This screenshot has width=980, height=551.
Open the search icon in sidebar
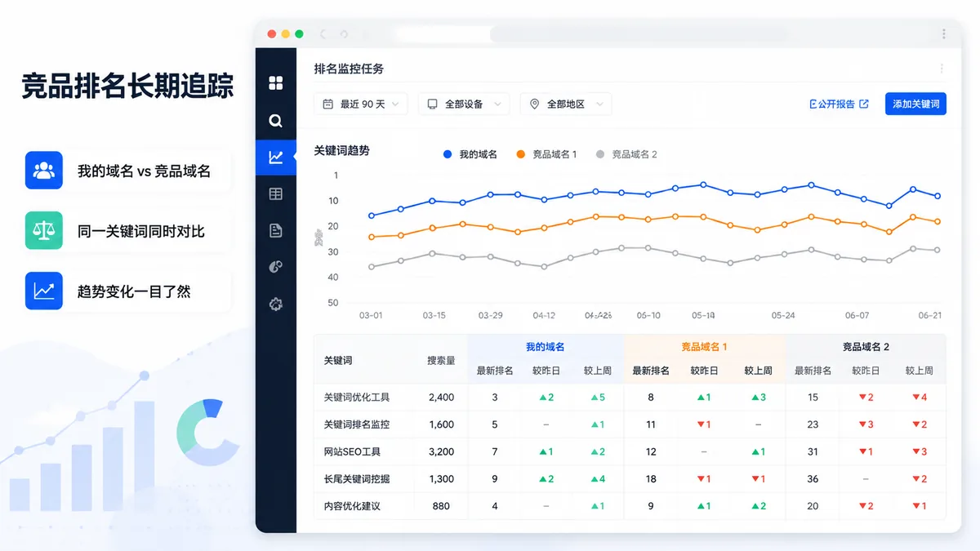276,121
